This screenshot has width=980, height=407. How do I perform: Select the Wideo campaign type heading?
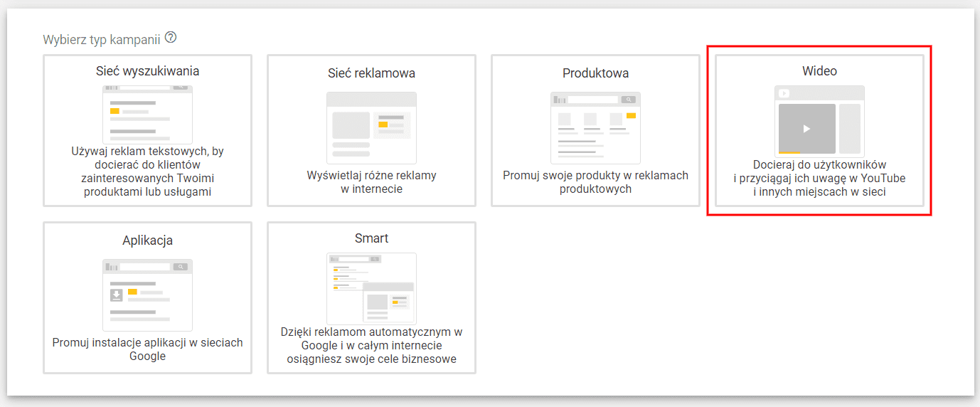click(819, 71)
